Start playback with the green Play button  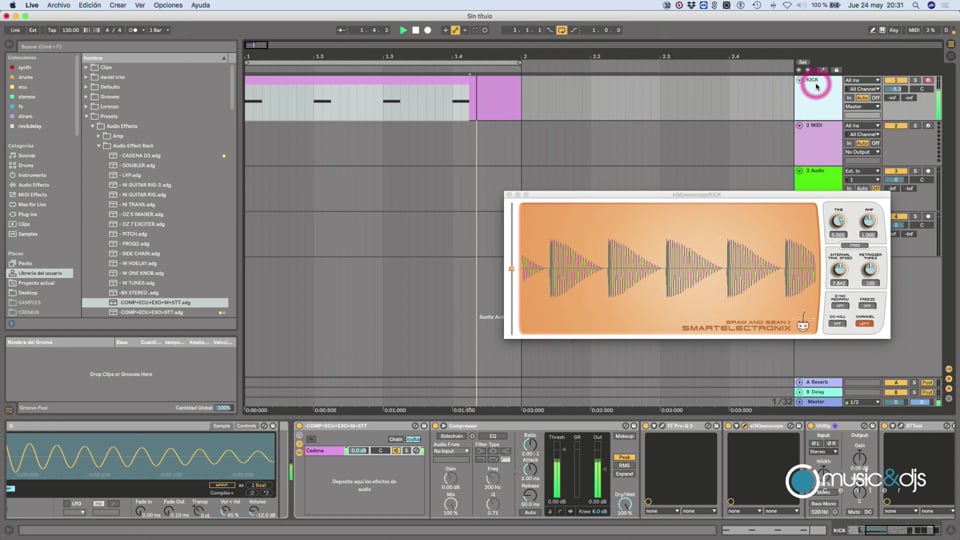click(403, 30)
